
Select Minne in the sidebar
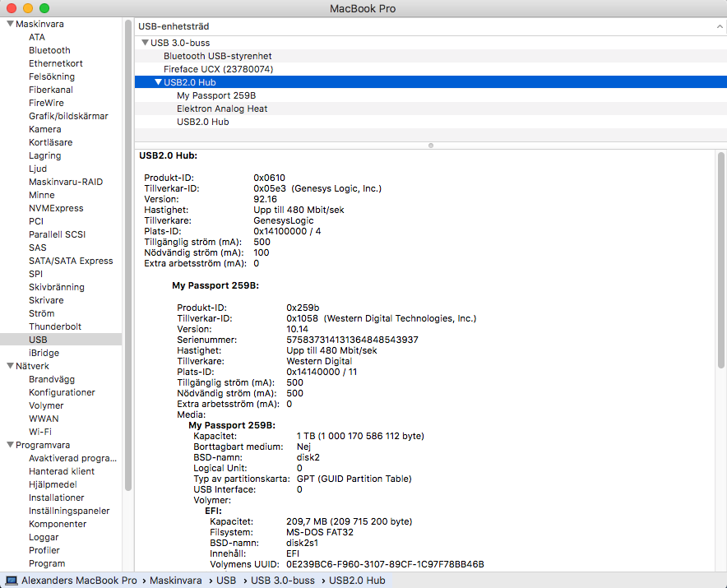[x=42, y=195]
